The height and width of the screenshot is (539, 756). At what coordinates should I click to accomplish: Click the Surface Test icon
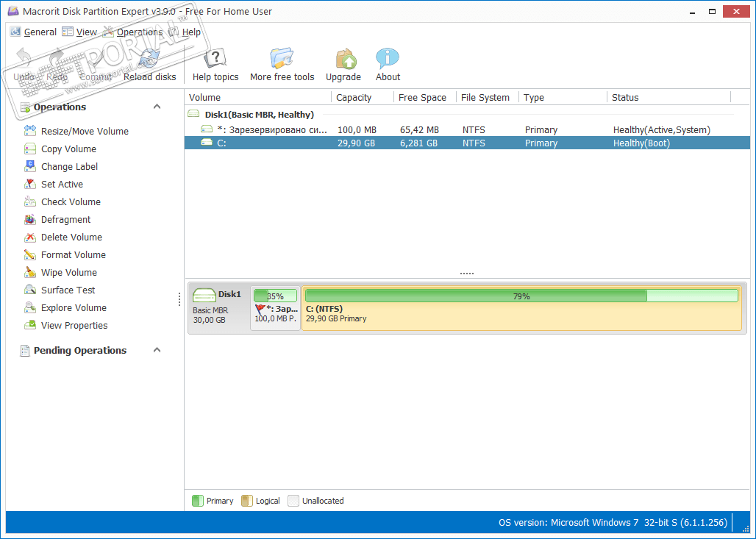30,290
